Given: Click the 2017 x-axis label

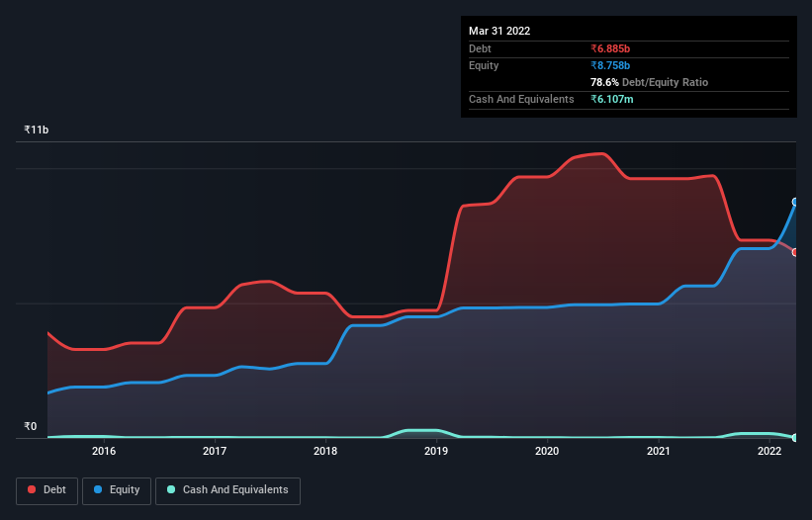Looking at the screenshot, I should point(215,451).
